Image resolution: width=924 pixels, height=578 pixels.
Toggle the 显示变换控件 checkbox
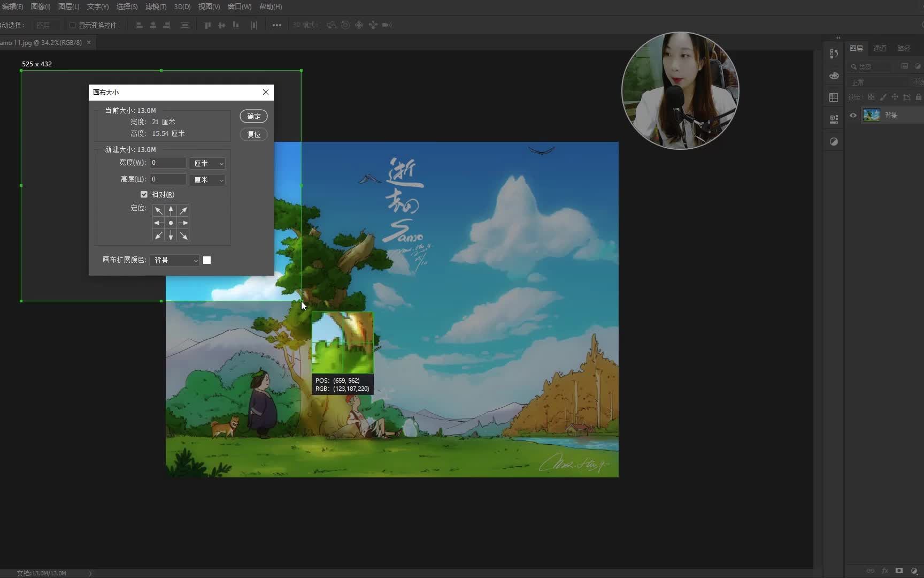(x=72, y=25)
